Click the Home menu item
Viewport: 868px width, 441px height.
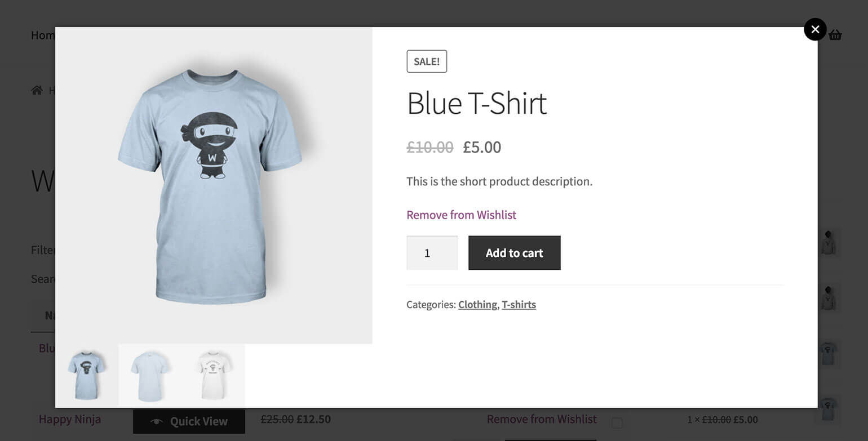click(x=43, y=35)
